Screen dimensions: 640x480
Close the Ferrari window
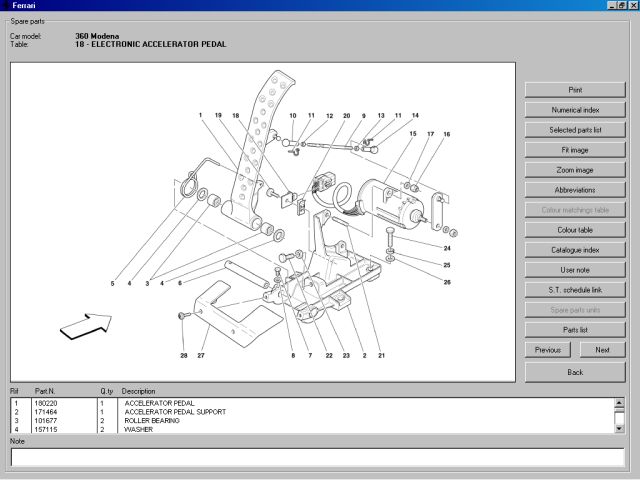633,5
